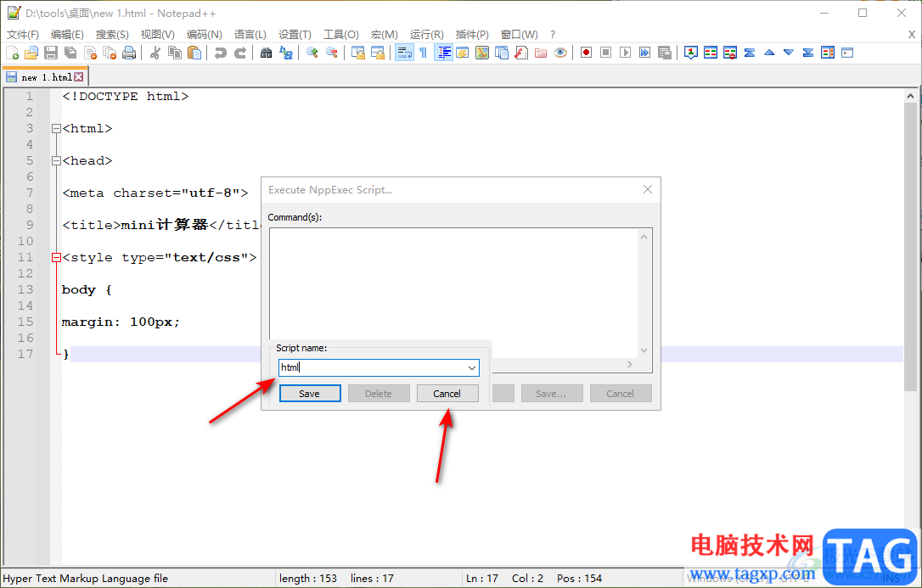Close the Execute NppExec Script dialog
This screenshot has height=588, width=922.
(648, 189)
